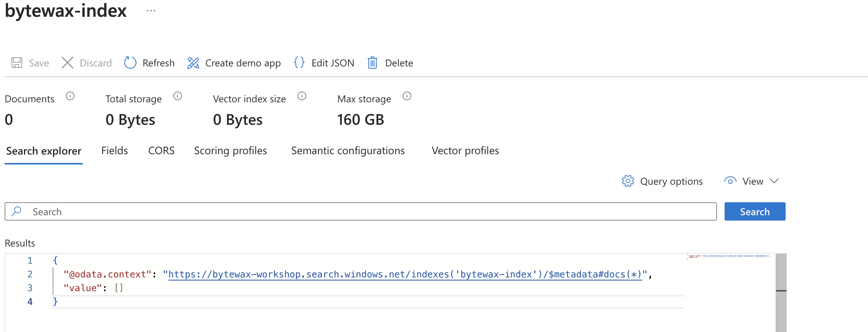Switch to the Fields tab
The height and width of the screenshot is (332, 868).
(x=114, y=151)
